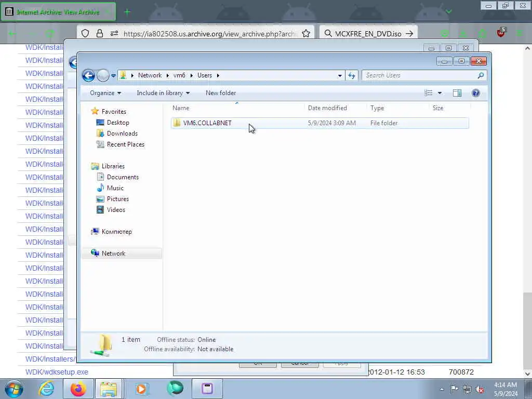Open the Start menu

[x=14, y=389]
